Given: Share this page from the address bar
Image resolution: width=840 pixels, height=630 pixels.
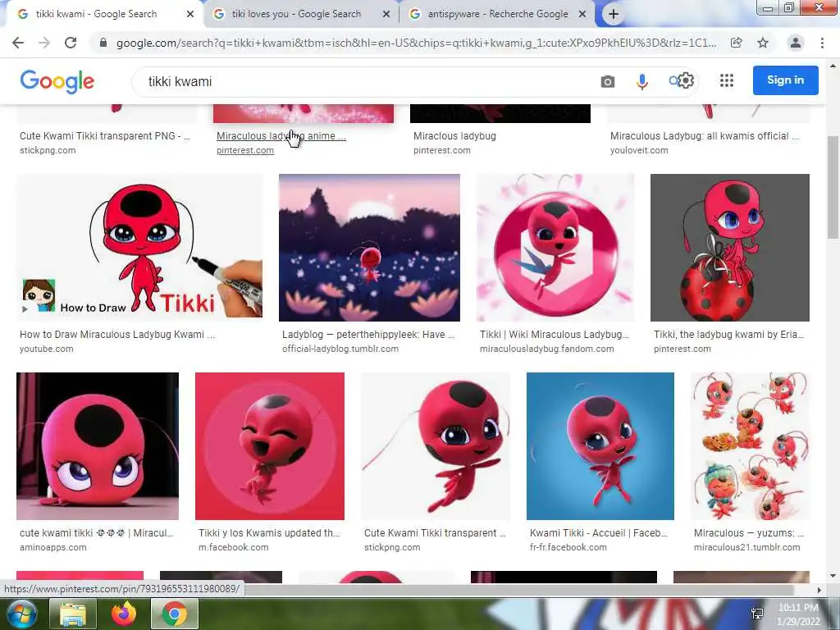Looking at the screenshot, I should pyautogui.click(x=737, y=43).
